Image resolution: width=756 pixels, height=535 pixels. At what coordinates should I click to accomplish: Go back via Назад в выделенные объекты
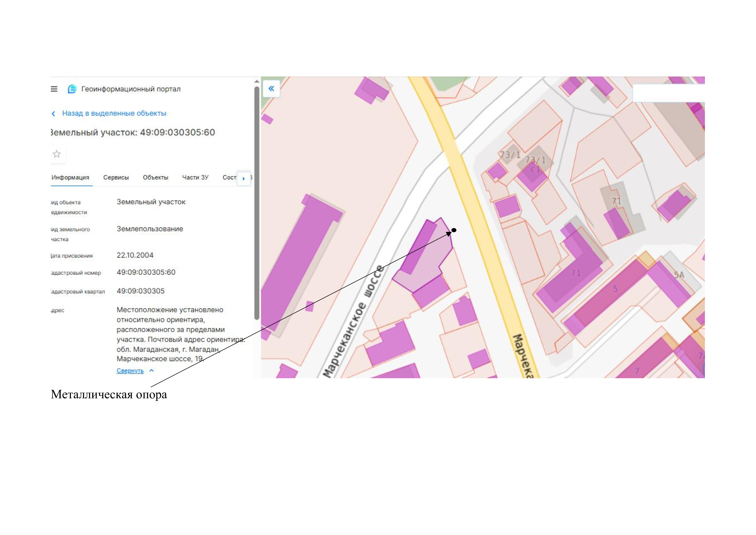click(x=114, y=113)
